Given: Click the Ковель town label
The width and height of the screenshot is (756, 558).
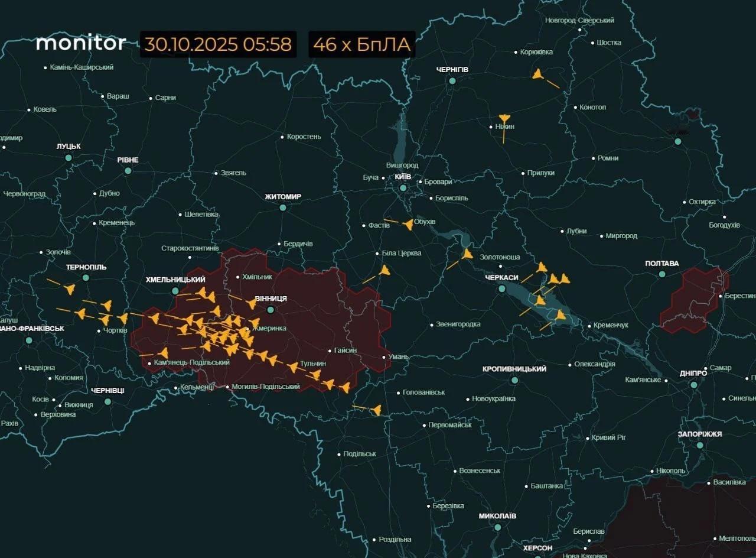Looking at the screenshot, I should (x=45, y=109).
